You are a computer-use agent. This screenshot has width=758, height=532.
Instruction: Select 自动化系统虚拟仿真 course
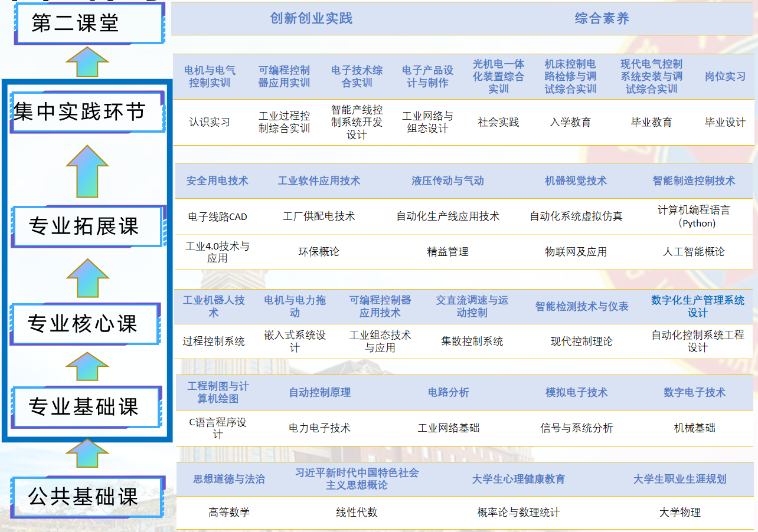coord(576,216)
